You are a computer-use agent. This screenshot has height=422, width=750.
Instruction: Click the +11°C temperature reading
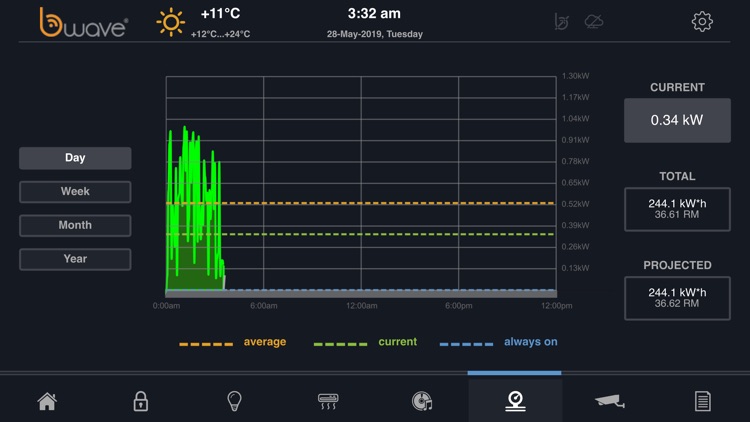[x=220, y=13]
